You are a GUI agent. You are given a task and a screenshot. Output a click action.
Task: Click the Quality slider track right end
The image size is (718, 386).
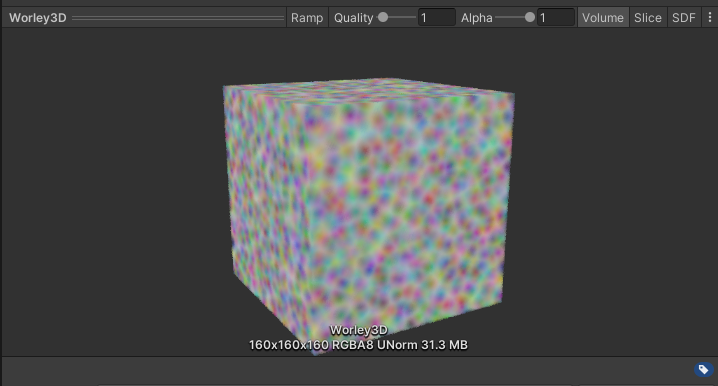pos(413,17)
